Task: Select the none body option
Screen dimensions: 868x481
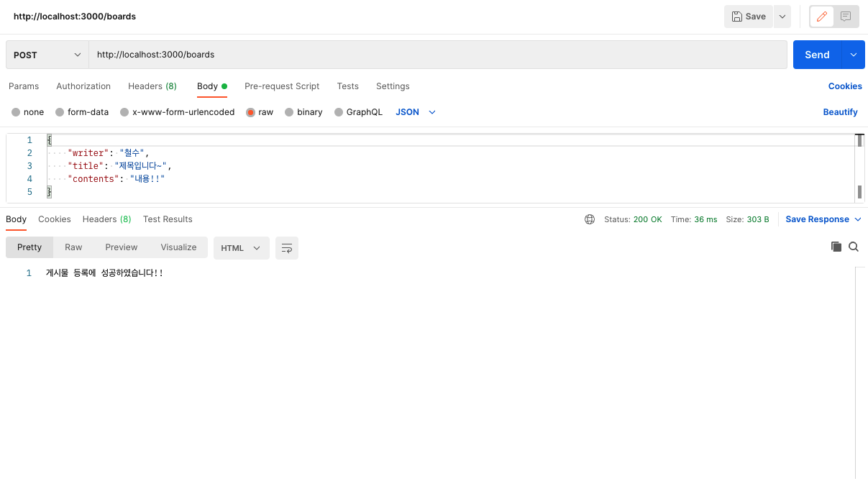Action: point(28,112)
